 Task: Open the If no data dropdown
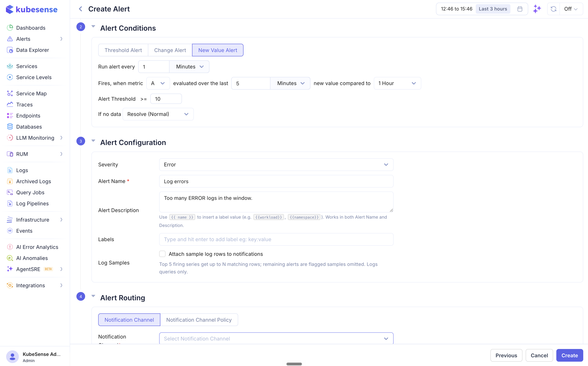pos(158,114)
